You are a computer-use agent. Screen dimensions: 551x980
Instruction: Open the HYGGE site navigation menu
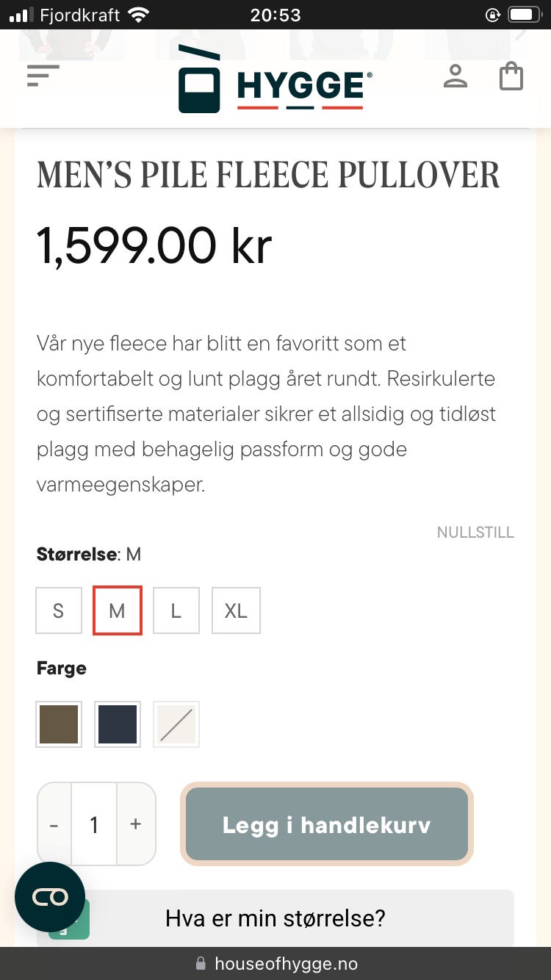[43, 75]
